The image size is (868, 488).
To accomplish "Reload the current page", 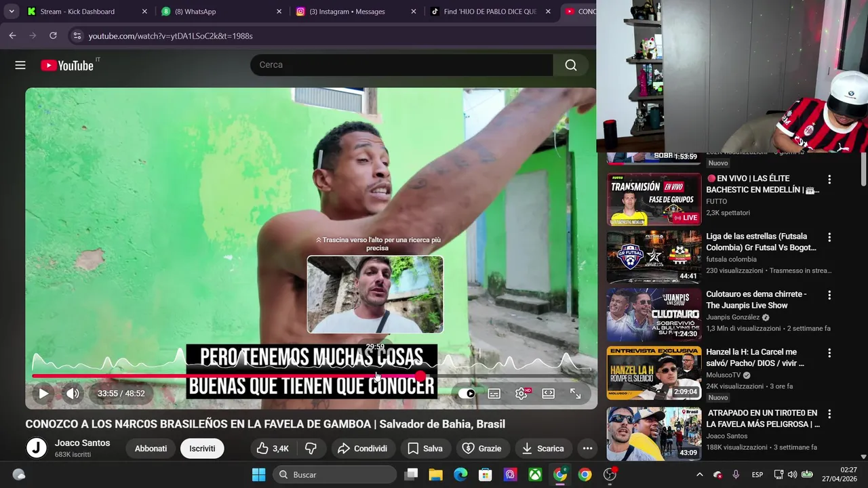I will (53, 35).
